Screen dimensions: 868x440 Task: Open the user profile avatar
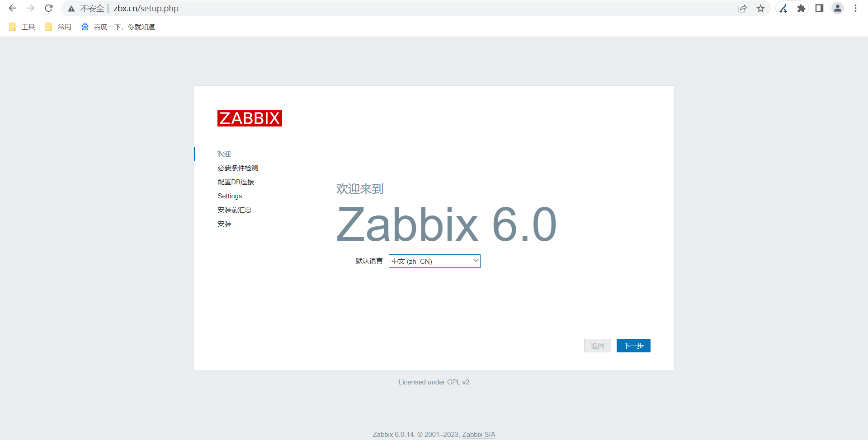[x=838, y=9]
